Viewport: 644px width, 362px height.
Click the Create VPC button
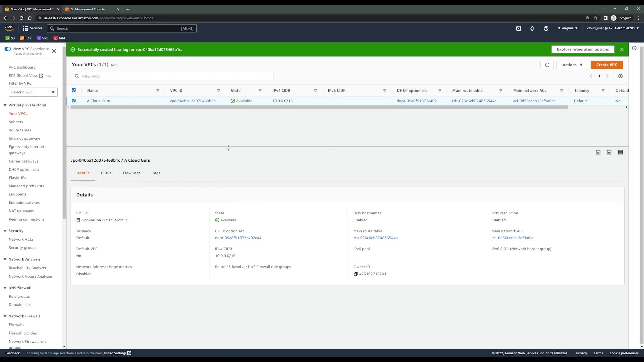click(606, 65)
